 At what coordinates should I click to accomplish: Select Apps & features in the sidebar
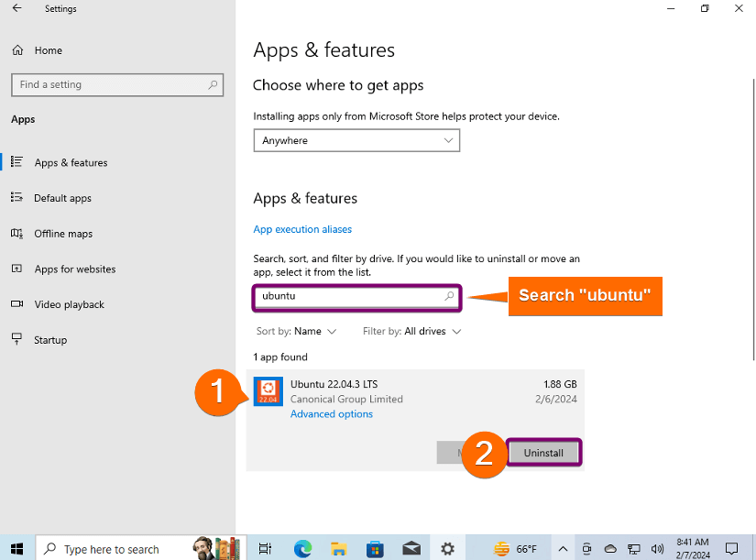pos(71,162)
